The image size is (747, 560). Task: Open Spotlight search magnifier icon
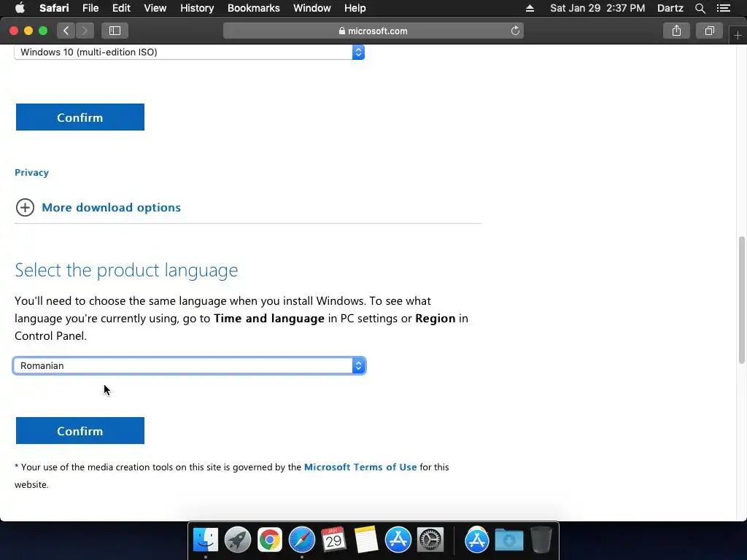700,8
